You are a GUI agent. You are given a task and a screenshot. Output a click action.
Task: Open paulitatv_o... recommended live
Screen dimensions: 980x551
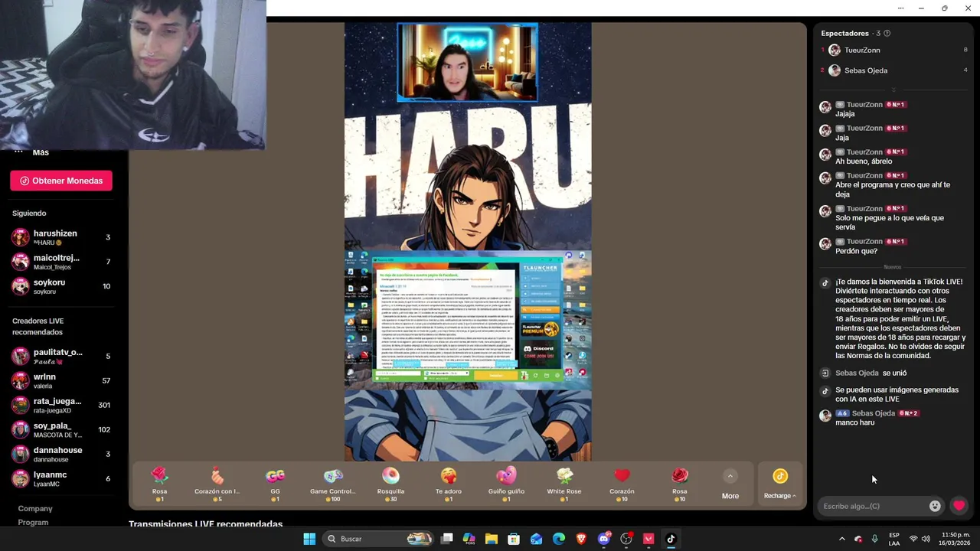(62, 356)
